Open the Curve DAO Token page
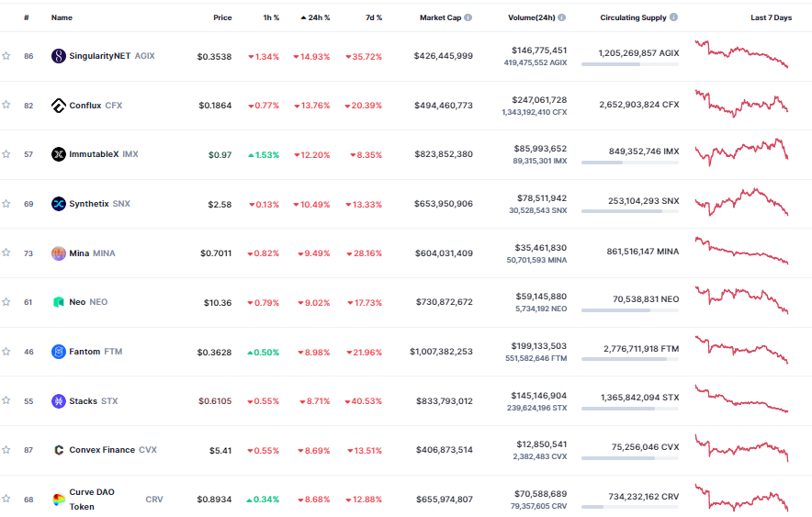Image resolution: width=812 pixels, height=517 pixels. tap(92, 500)
